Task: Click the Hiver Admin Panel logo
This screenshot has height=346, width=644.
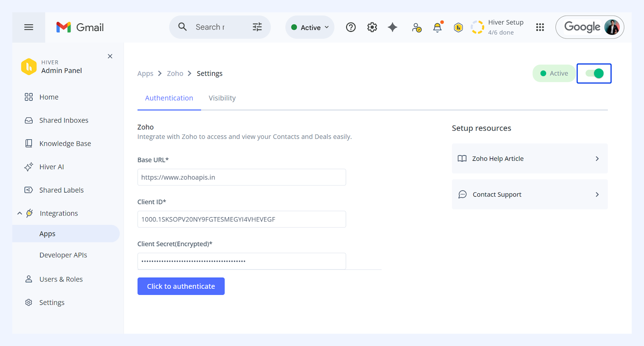Action: (29, 67)
